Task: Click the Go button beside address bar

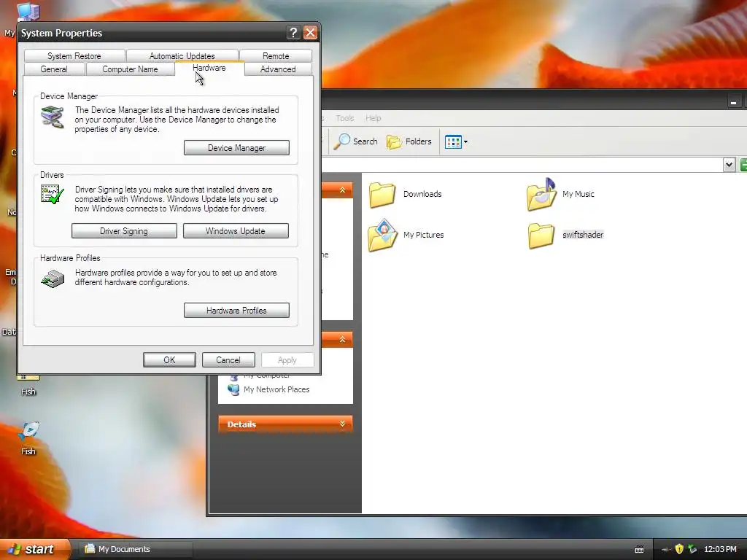Action: [x=743, y=165]
